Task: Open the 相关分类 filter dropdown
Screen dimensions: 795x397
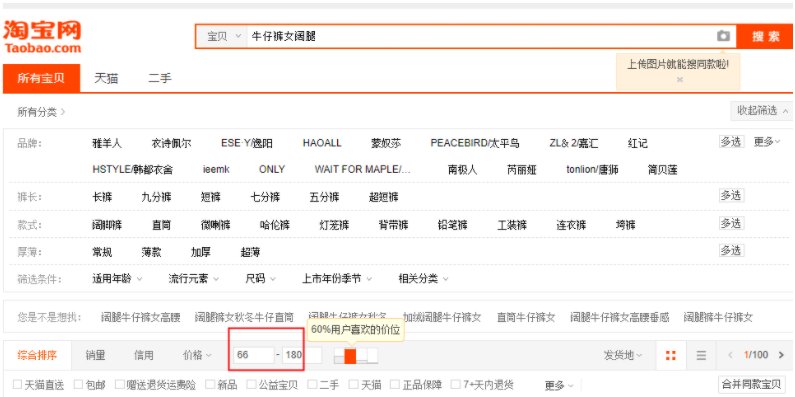Action: [x=423, y=279]
